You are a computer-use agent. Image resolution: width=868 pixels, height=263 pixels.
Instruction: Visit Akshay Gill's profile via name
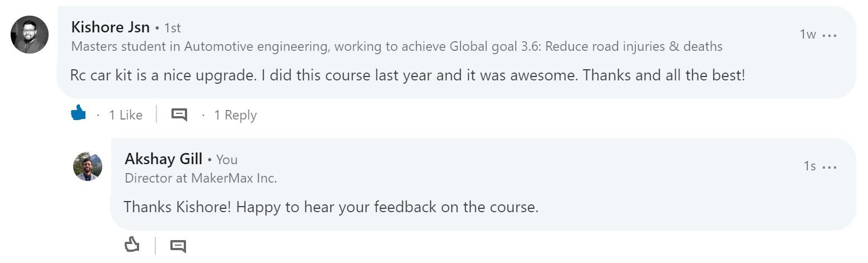[x=164, y=159]
